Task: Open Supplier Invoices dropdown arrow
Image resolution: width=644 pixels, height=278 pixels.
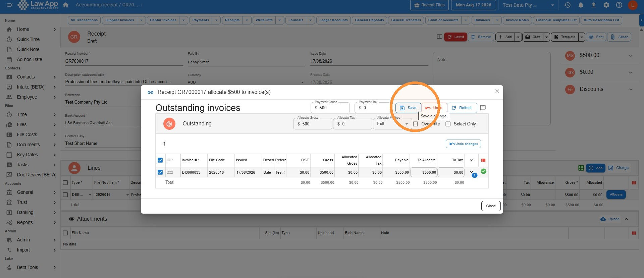Action: pyautogui.click(x=141, y=20)
